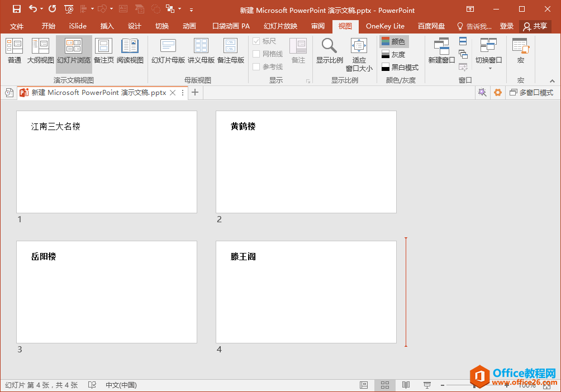Viewport: 561px width, 392px height.
Task: Open the 插入 ribbon tab
Action: [x=107, y=26]
